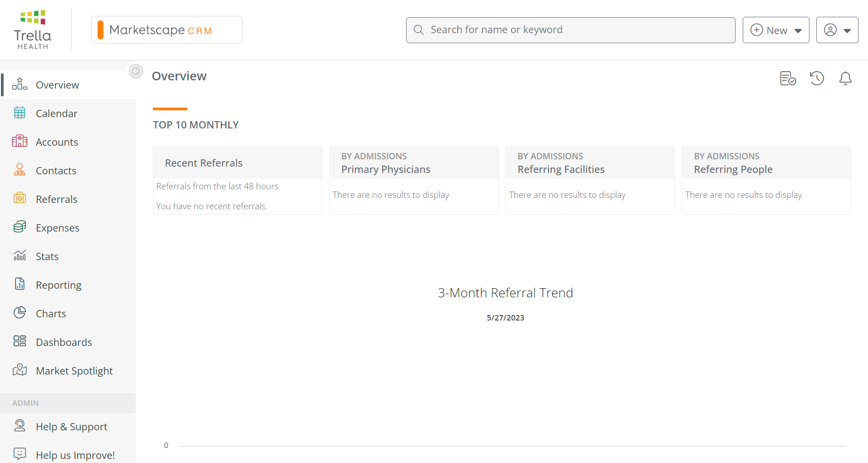Viewport: 868px width, 463px height.
Task: Click the Trella Health logo
Action: pos(33,30)
